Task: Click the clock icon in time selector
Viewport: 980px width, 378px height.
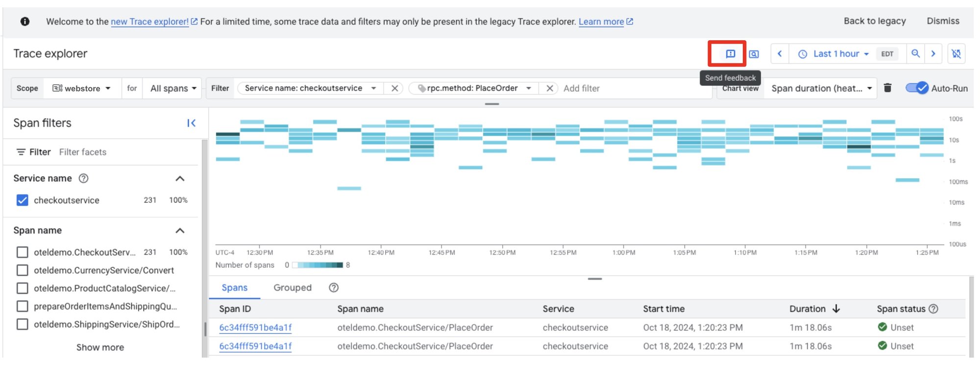Action: [803, 54]
